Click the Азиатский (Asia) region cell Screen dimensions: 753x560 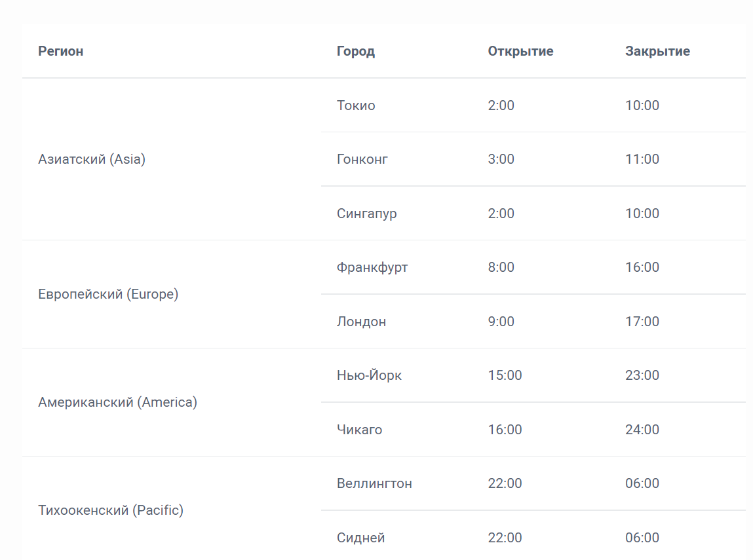92,159
